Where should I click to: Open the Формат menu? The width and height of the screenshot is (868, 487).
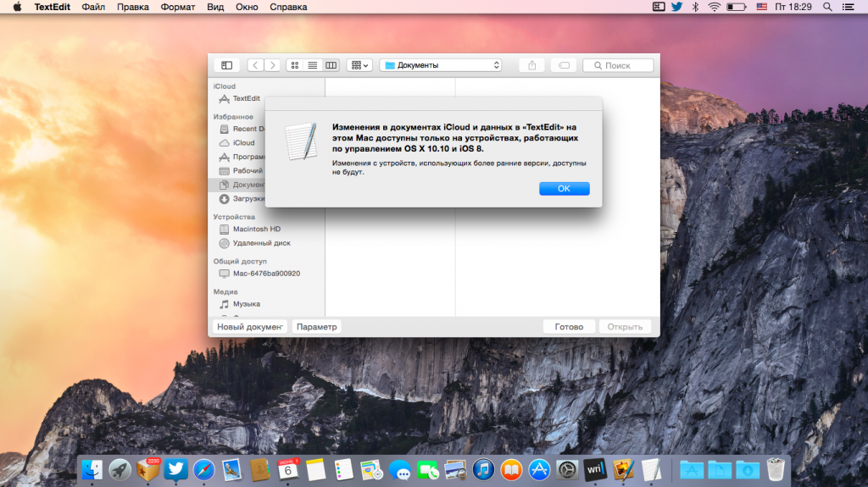(x=178, y=7)
